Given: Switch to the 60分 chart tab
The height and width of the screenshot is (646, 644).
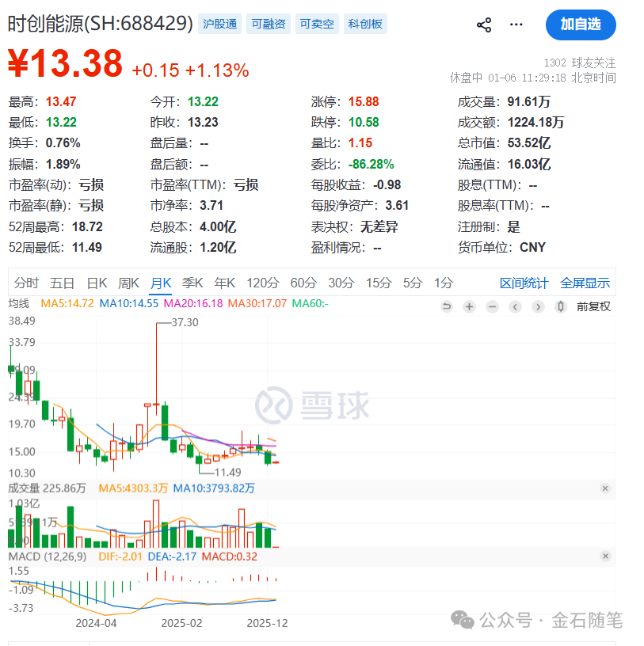Looking at the screenshot, I should [x=303, y=283].
